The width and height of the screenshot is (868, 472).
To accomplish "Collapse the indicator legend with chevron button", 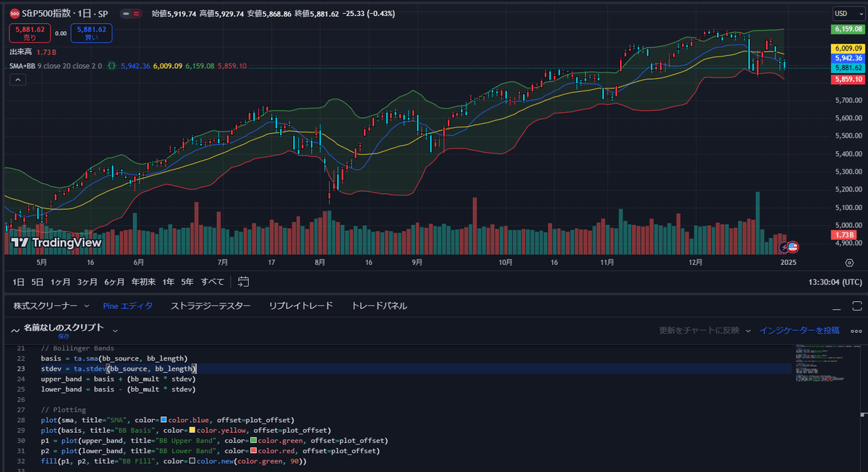I will 19,80.
